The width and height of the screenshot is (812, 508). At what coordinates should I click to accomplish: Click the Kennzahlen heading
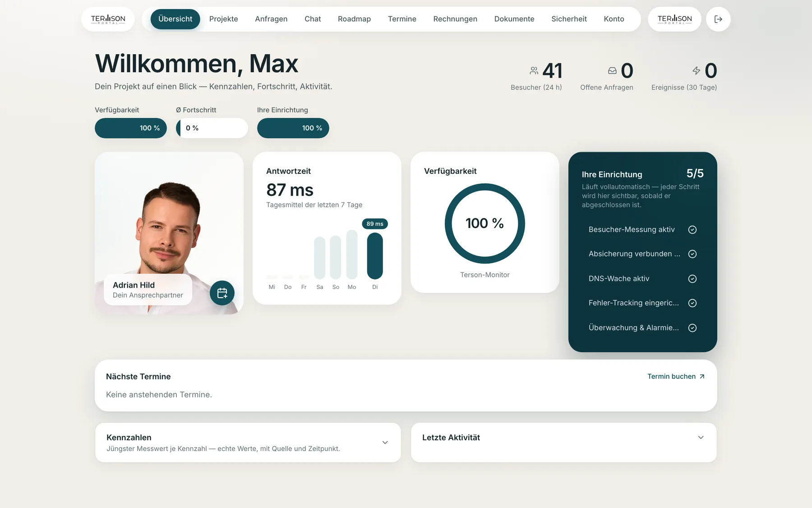pos(129,438)
